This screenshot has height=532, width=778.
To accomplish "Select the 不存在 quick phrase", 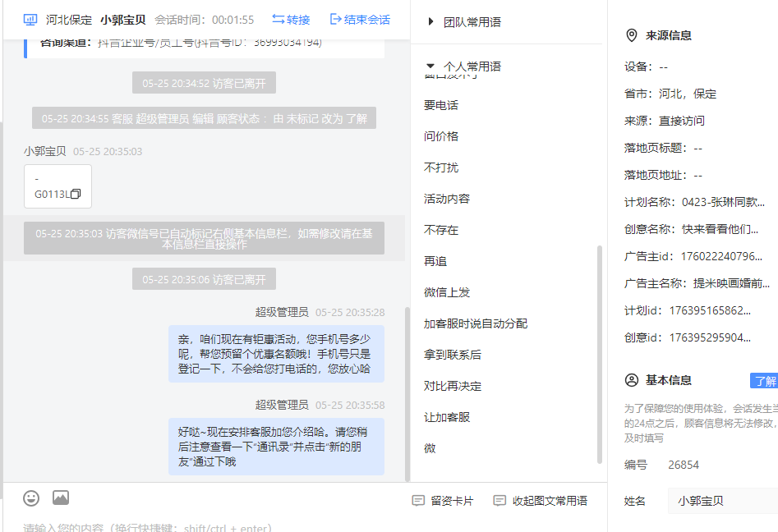I will [x=441, y=230].
